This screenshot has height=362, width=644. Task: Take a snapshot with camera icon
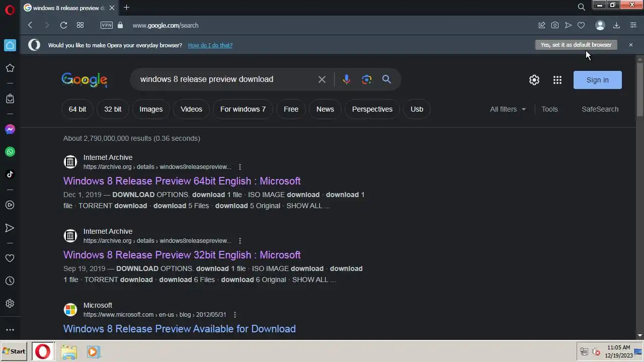tap(555, 25)
